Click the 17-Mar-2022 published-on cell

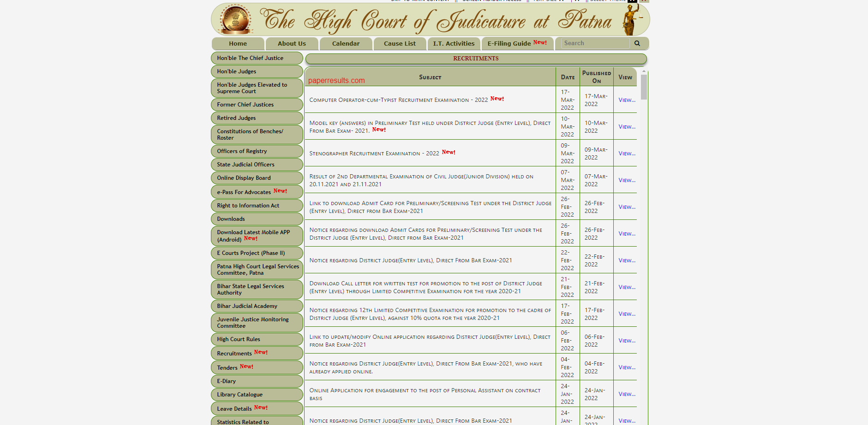596,100
